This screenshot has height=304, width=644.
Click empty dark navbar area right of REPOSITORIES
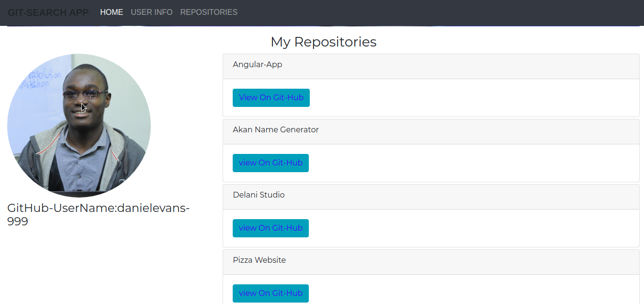point(441,12)
